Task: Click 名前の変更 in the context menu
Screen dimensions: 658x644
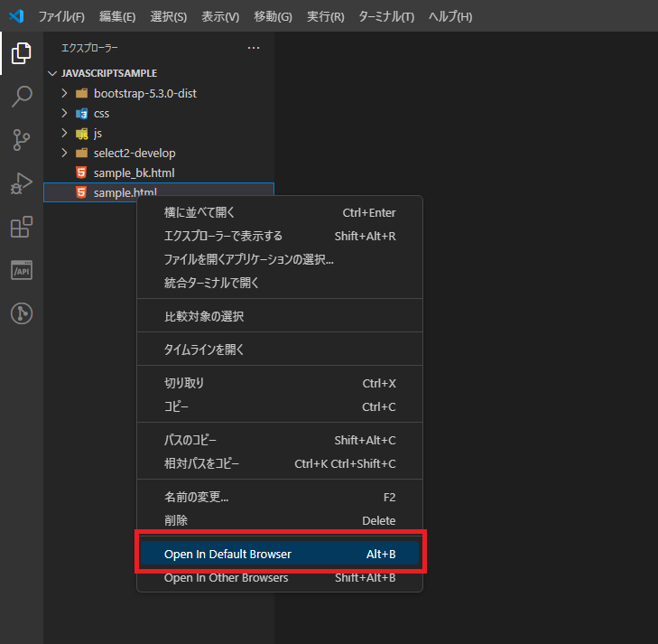Action: tap(196, 497)
